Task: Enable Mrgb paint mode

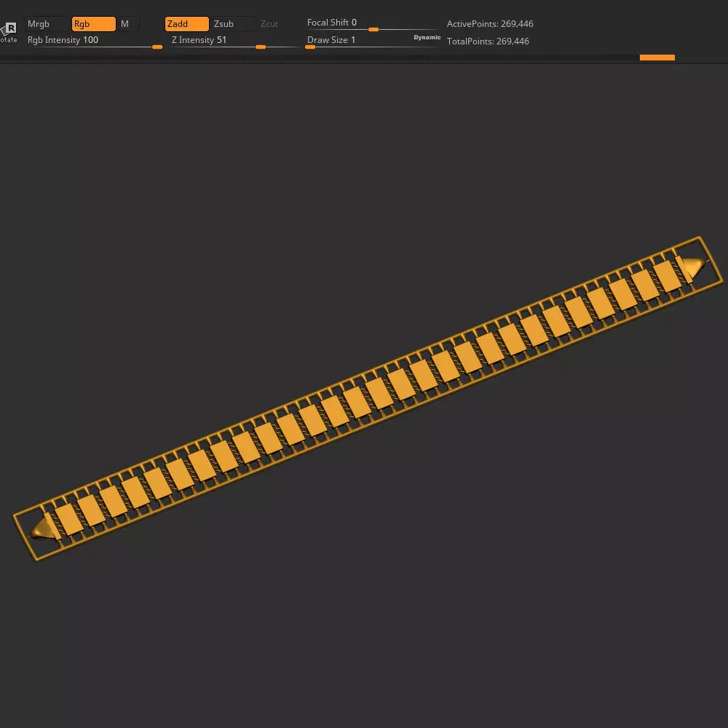Action: point(47,24)
